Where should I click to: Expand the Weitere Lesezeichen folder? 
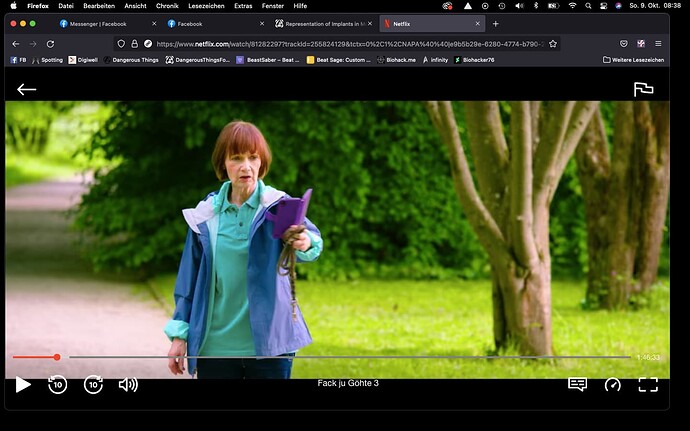tap(633, 60)
